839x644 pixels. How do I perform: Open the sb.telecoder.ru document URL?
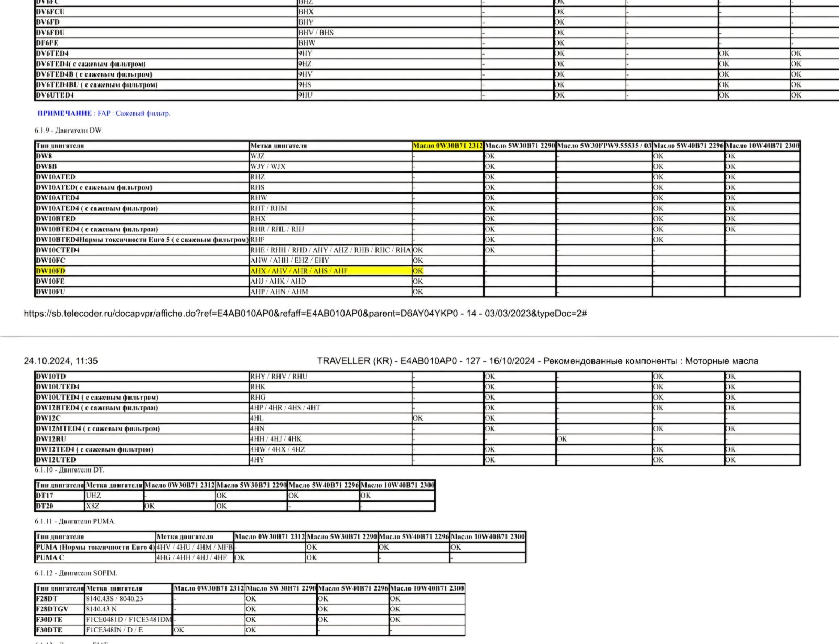tap(305, 313)
